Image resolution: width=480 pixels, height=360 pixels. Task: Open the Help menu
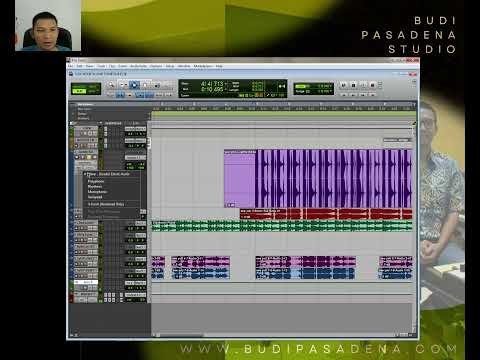click(x=219, y=66)
